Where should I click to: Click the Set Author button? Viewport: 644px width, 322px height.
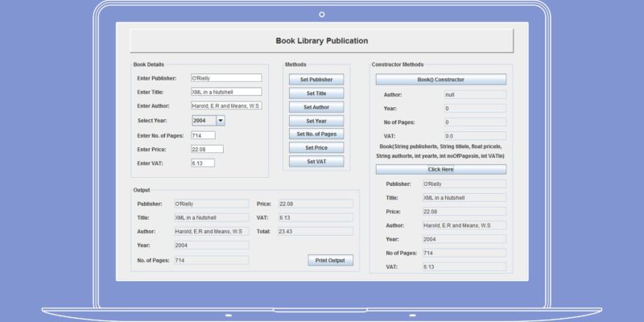tap(316, 107)
